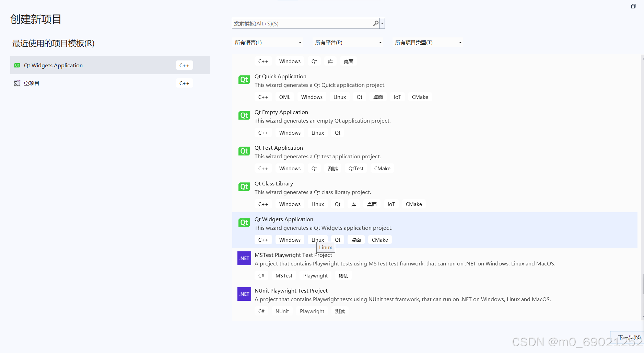Click the Qt Test Application icon
The width and height of the screenshot is (644, 353).
pos(244,151)
